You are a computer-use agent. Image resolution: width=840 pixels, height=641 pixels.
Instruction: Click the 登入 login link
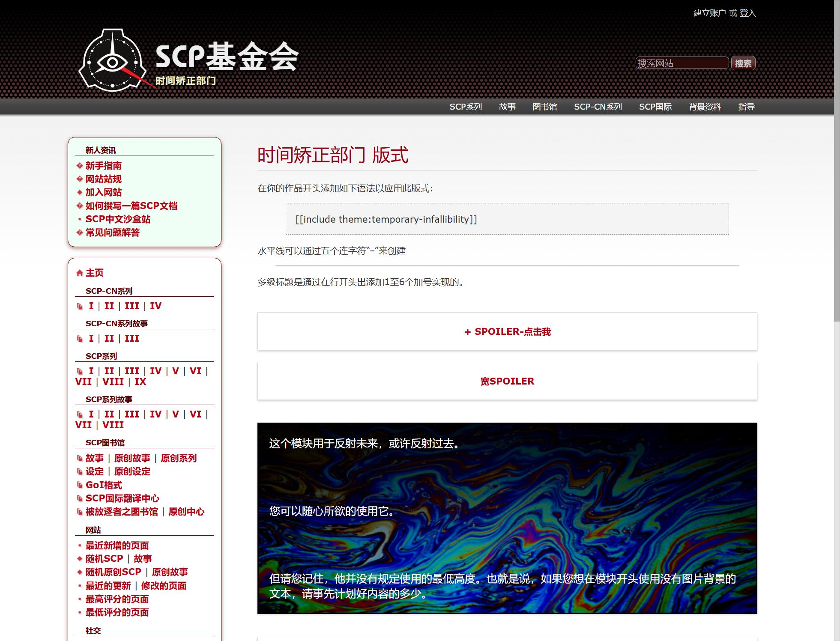coord(747,13)
